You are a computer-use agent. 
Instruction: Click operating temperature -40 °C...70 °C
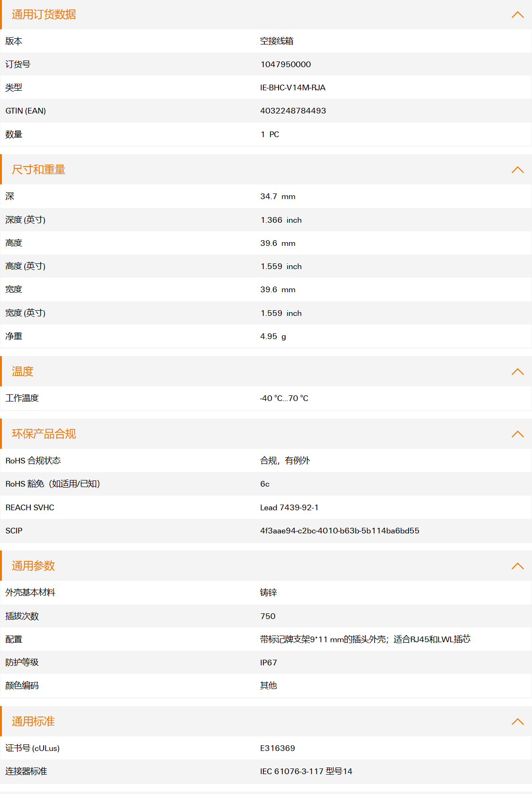point(284,398)
